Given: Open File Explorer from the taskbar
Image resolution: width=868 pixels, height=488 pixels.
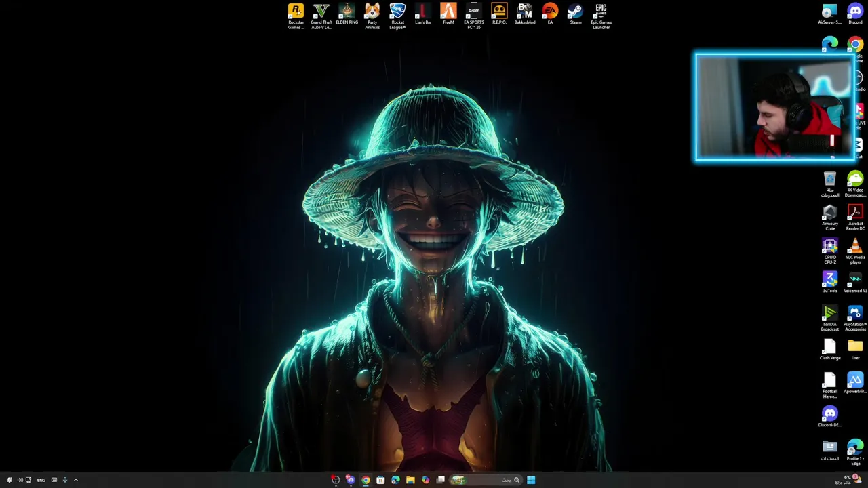Looking at the screenshot, I should (x=410, y=480).
